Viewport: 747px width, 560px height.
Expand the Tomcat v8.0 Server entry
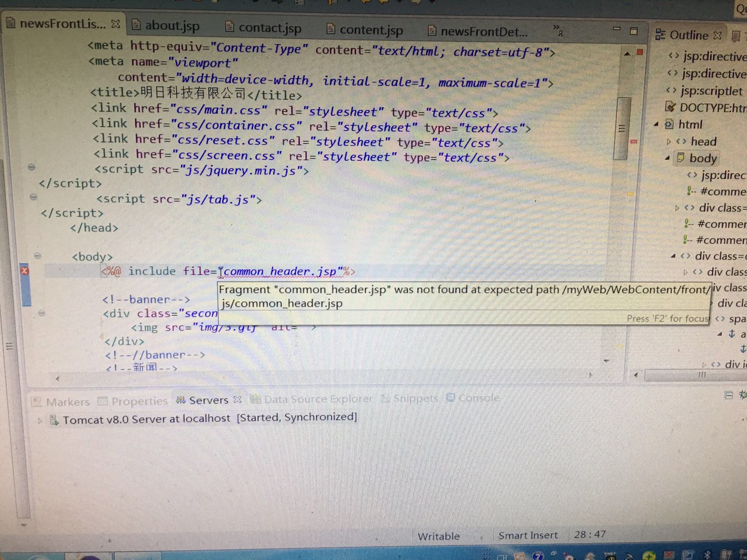tap(40, 421)
